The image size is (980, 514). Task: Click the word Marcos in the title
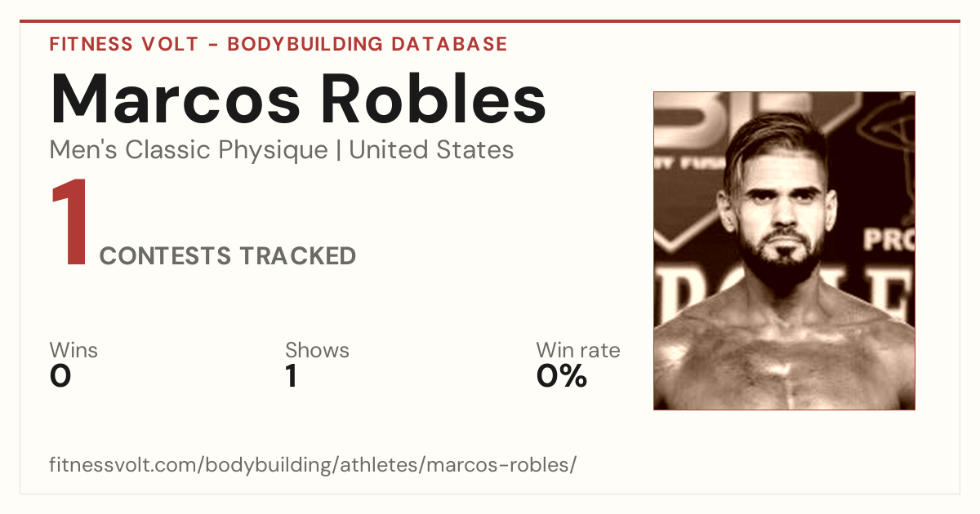[176, 99]
